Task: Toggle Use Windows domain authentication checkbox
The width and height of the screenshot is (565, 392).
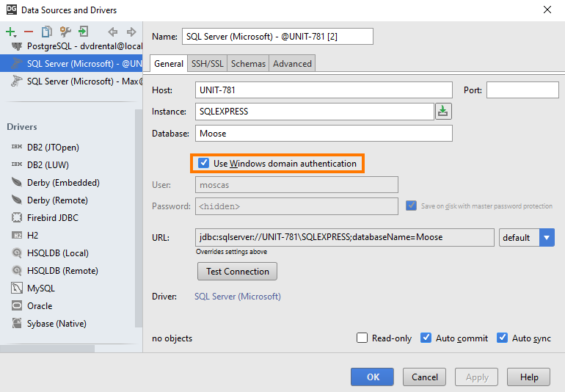Action: point(203,163)
